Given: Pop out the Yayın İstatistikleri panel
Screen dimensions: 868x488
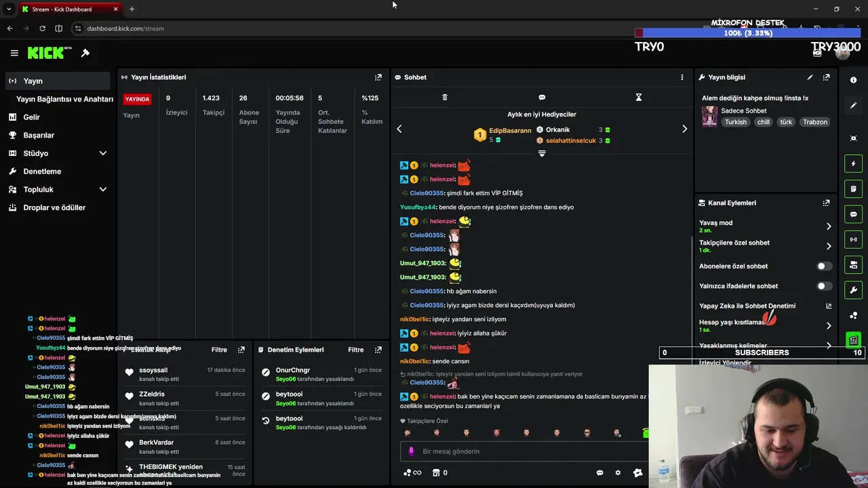Looking at the screenshot, I should (x=378, y=77).
